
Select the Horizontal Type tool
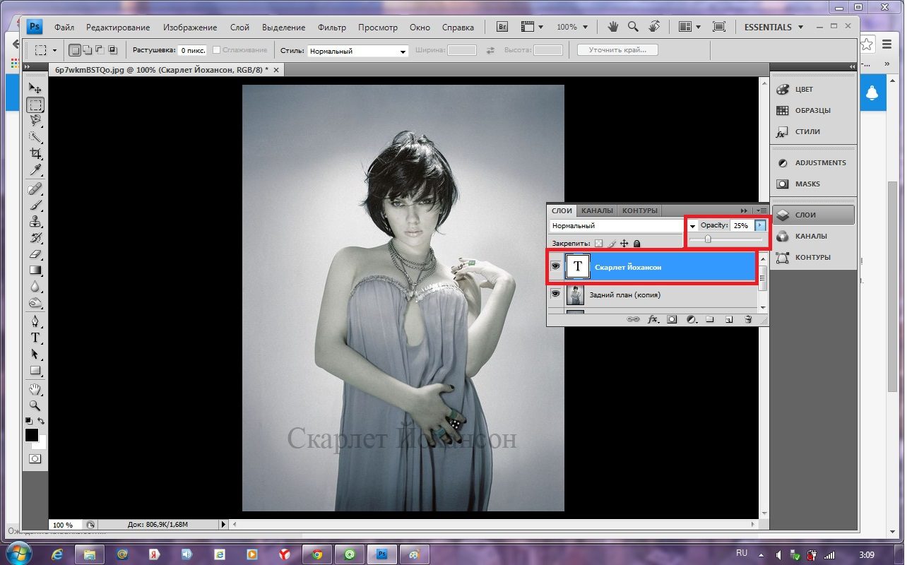click(35, 338)
